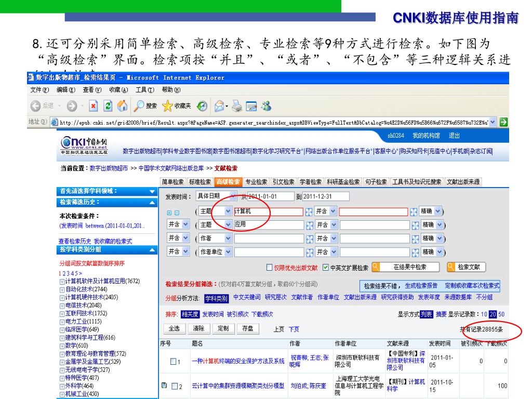The width and height of the screenshot is (532, 399).
Task: Click the Refresh page icon
Action: pyautogui.click(x=108, y=106)
